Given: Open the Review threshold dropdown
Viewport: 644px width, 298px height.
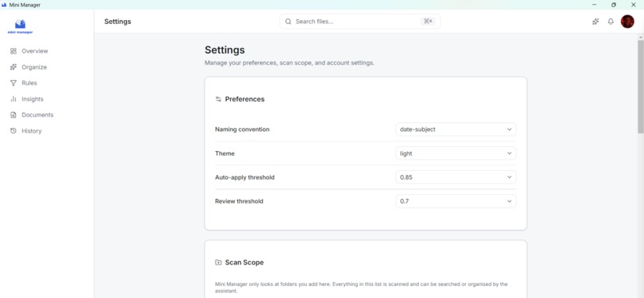Looking at the screenshot, I should 456,201.
